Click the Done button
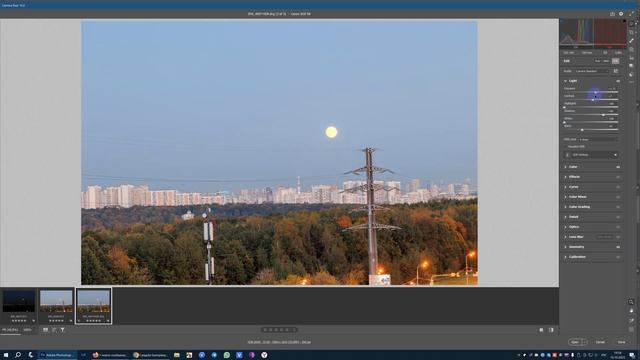 pyautogui.click(x=622, y=342)
